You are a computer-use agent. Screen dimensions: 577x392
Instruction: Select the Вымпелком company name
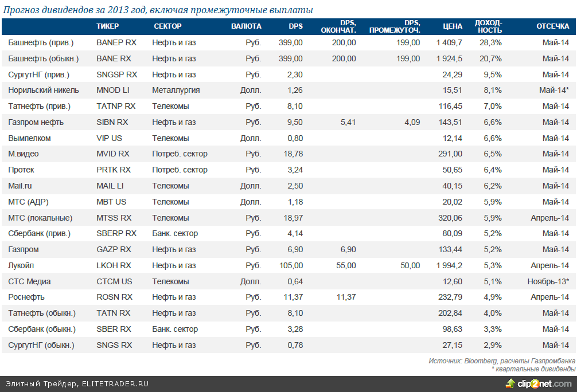(29, 138)
